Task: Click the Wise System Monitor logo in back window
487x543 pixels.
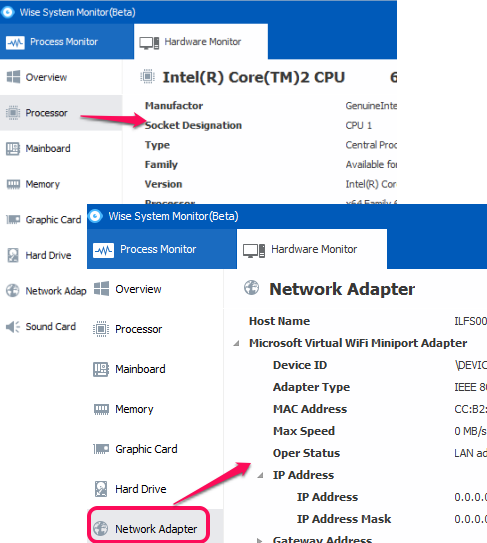Action: click(8, 12)
